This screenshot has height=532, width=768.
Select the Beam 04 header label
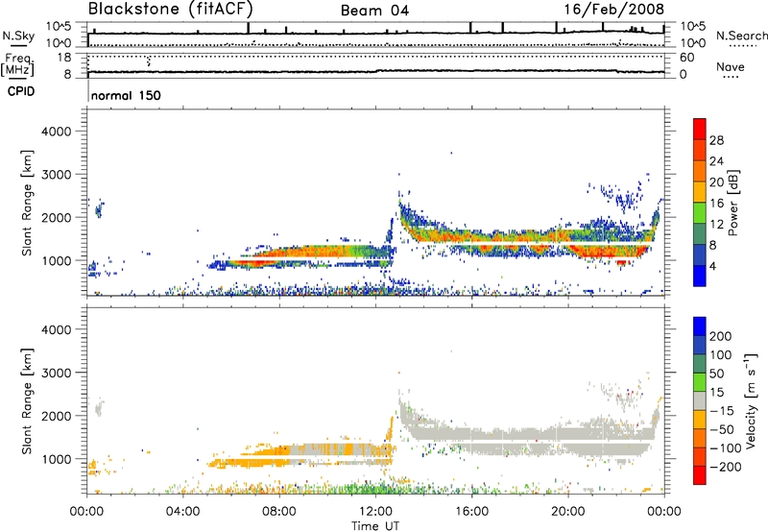[x=374, y=11]
